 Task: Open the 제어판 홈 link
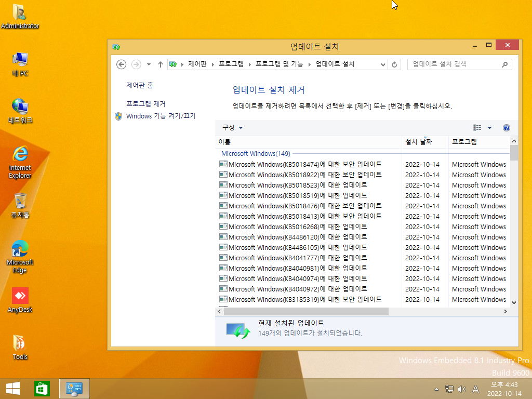pyautogui.click(x=140, y=85)
